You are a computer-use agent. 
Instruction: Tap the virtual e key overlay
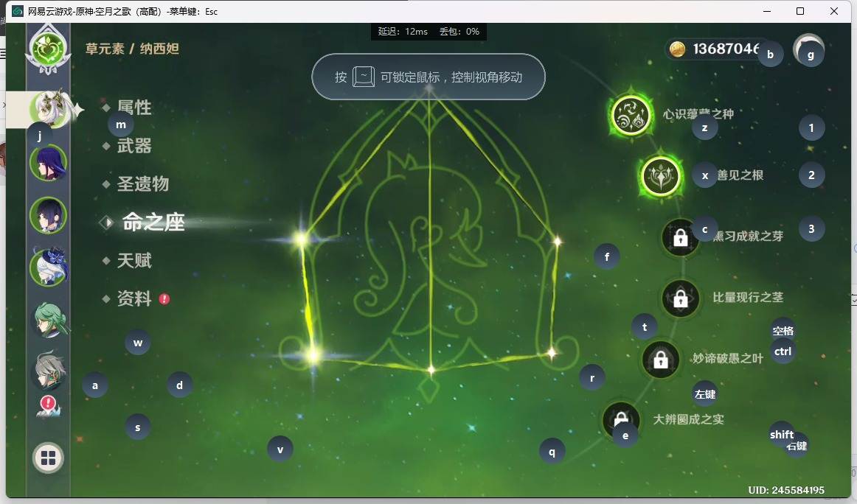[625, 435]
